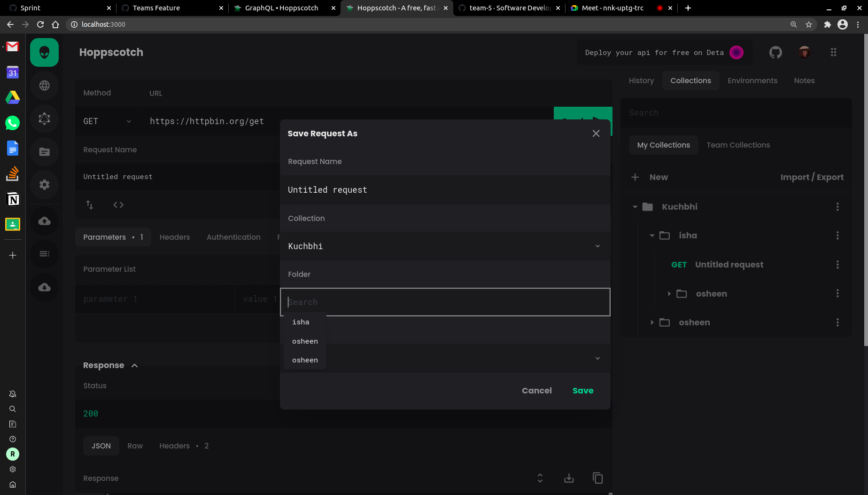Image resolution: width=868 pixels, height=495 pixels.
Task: Click Import / Export
Action: click(812, 177)
